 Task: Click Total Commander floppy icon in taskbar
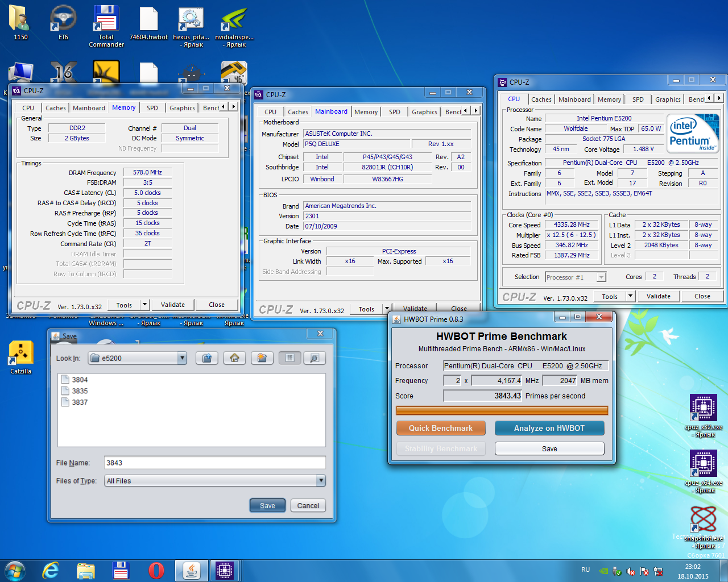pyautogui.click(x=121, y=570)
